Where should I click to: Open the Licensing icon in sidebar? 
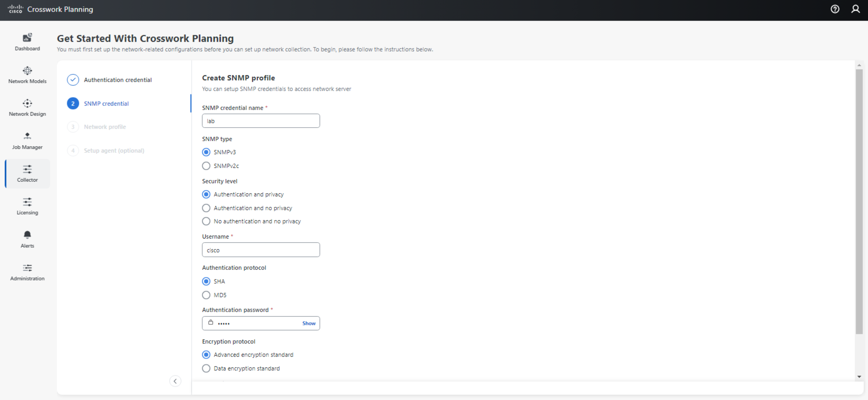pyautogui.click(x=27, y=202)
